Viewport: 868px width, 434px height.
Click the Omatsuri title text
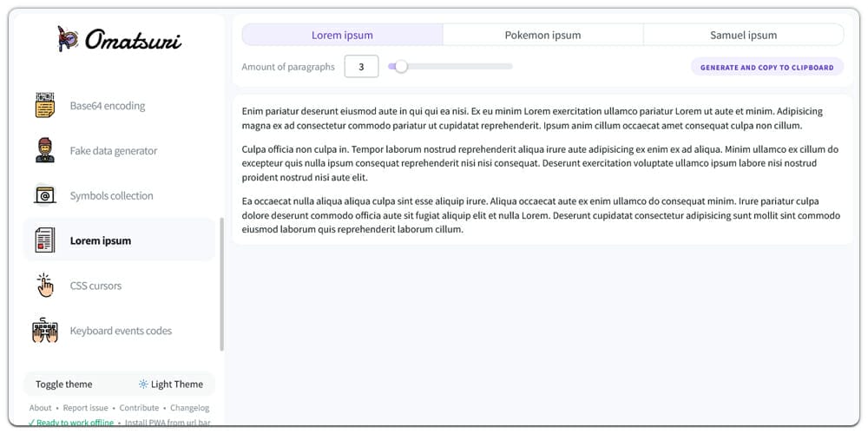click(x=134, y=39)
